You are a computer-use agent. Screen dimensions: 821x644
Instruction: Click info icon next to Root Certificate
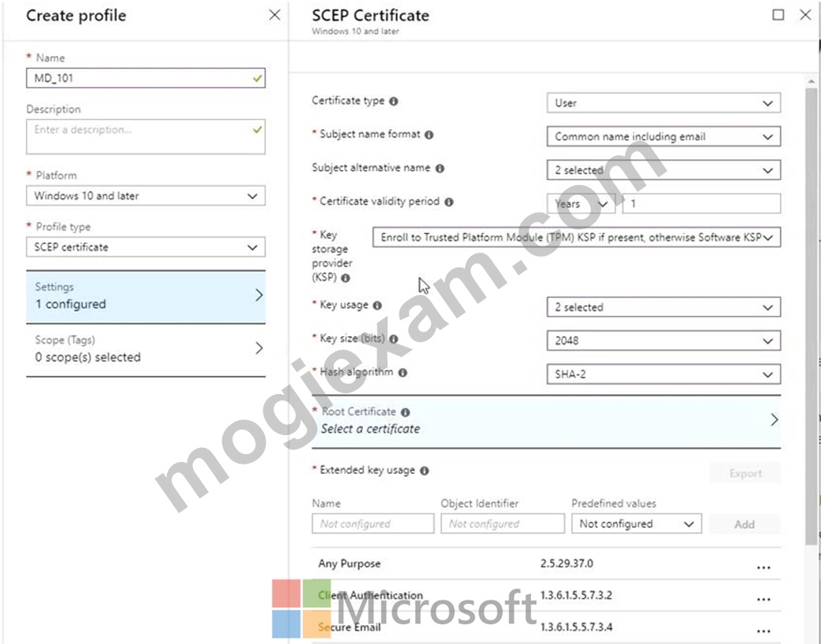point(405,412)
